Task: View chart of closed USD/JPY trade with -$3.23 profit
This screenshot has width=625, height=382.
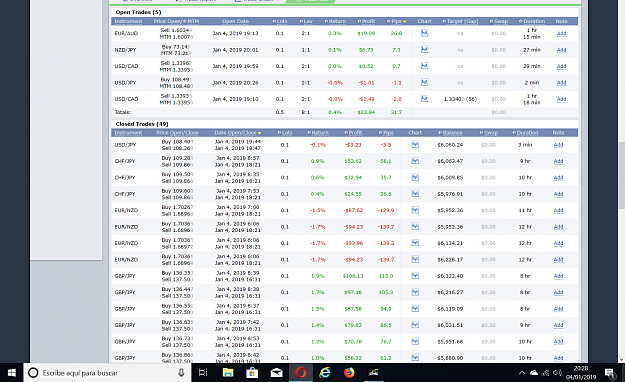Action: click(415, 144)
